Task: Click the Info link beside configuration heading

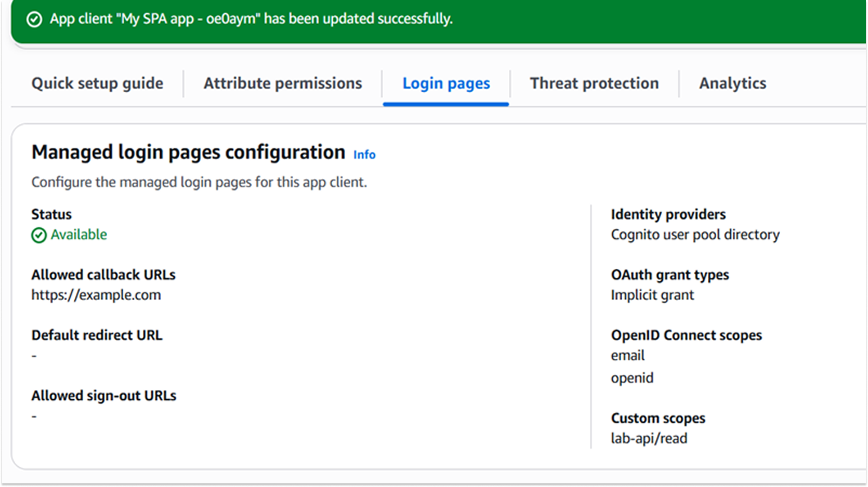Action: [364, 155]
